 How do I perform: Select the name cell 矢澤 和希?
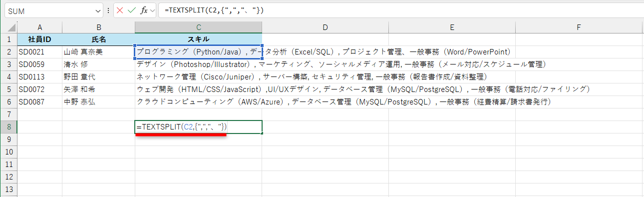point(98,89)
